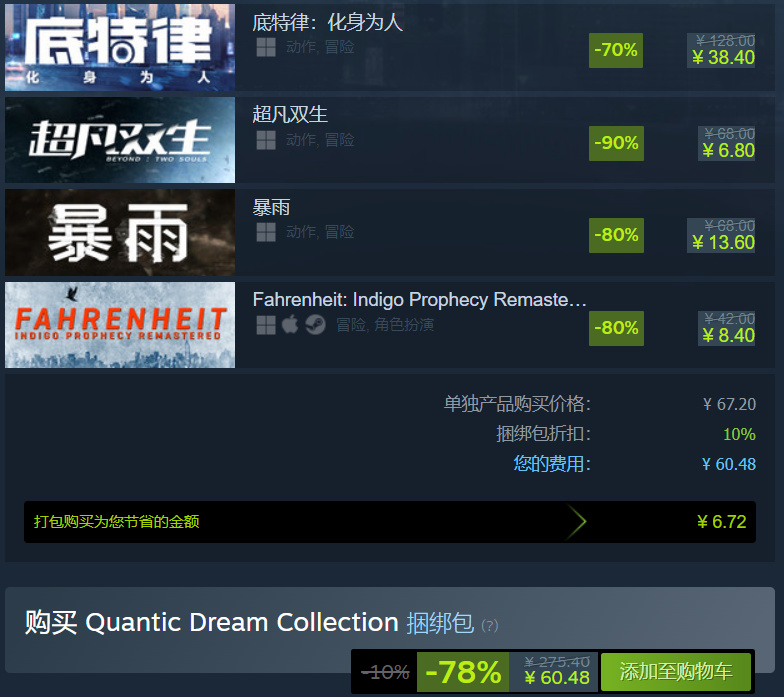
Task: Click the green savings arrow chevron
Action: click(576, 522)
